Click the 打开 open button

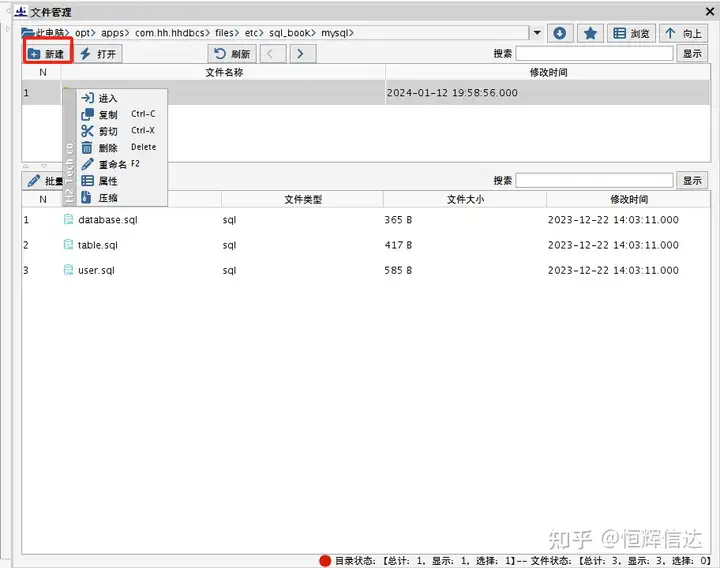pyautogui.click(x=98, y=54)
